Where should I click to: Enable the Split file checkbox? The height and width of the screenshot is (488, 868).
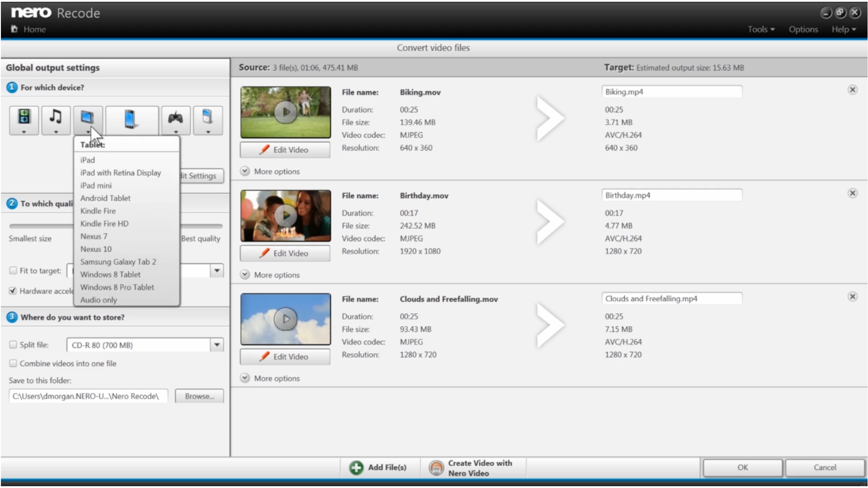click(x=13, y=344)
